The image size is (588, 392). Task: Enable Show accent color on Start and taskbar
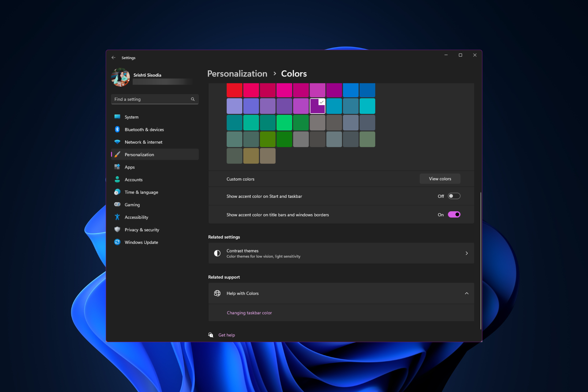pyautogui.click(x=454, y=196)
